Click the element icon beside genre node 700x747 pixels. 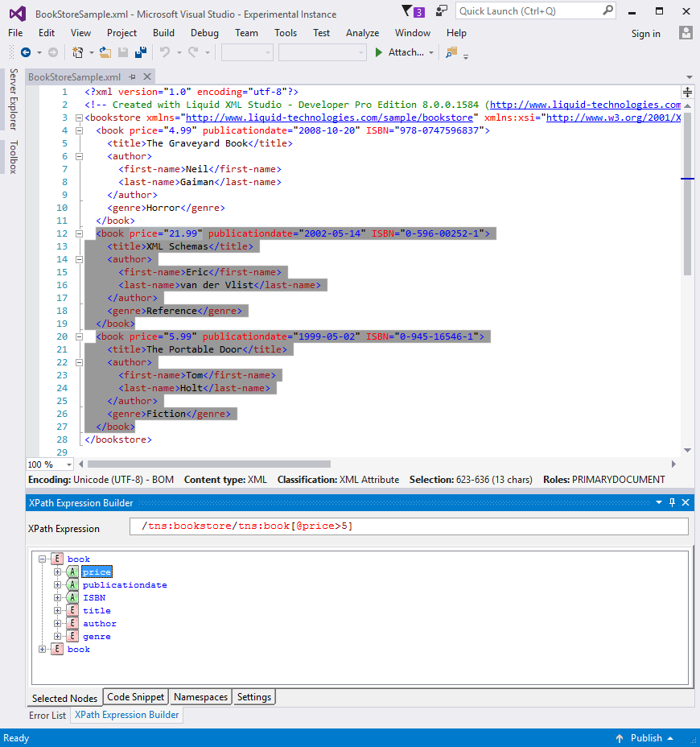72,637
